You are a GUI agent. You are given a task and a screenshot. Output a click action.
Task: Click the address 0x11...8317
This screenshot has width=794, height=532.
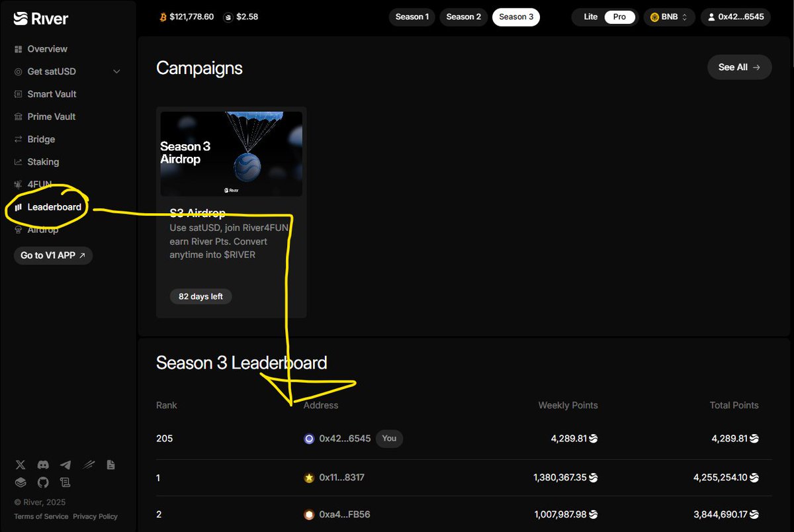[341, 478]
